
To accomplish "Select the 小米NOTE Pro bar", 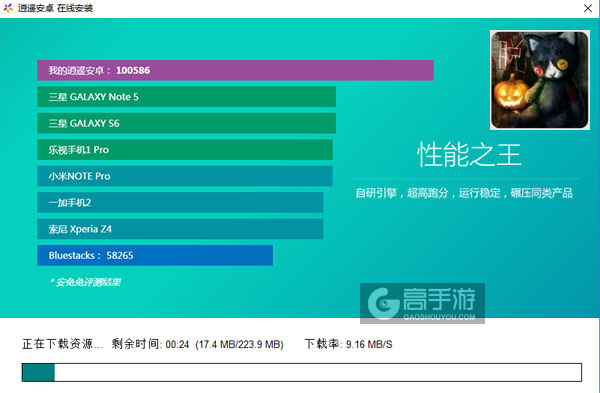I will click(x=185, y=176).
